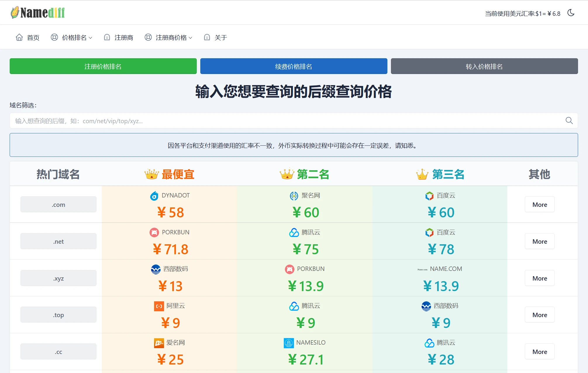Image resolution: width=588 pixels, height=373 pixels.
Task: Open the 注册商 menu item
Action: [124, 37]
